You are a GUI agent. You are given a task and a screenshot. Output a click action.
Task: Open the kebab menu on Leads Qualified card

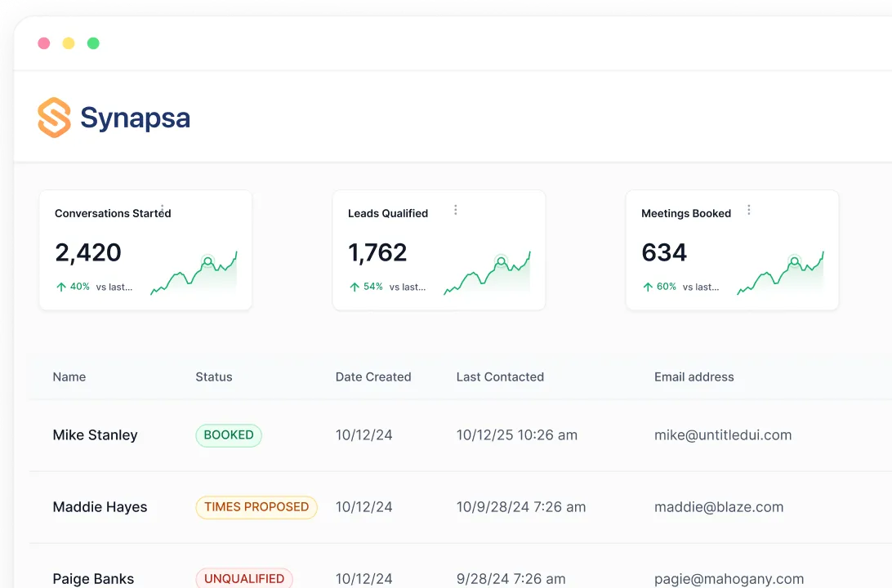click(454, 209)
